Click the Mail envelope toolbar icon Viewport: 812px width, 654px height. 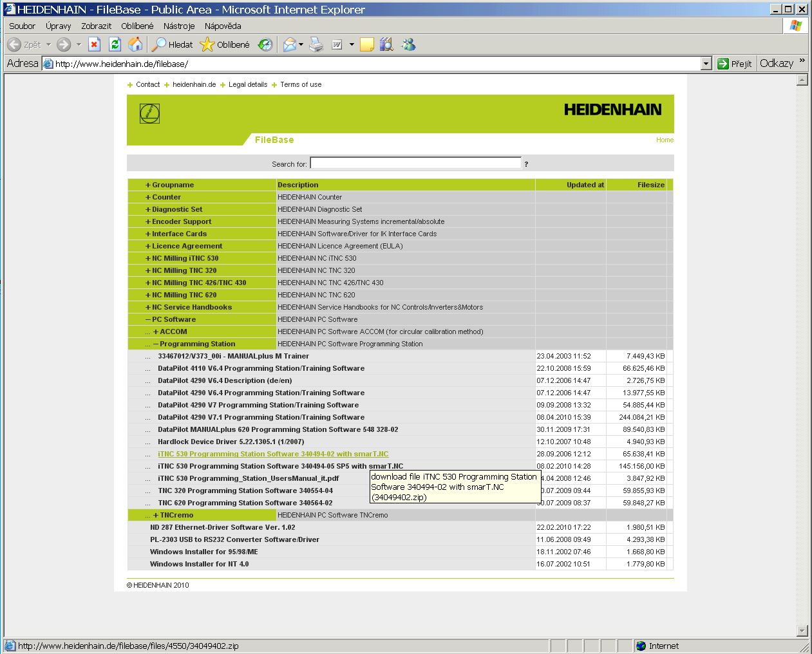click(x=290, y=44)
